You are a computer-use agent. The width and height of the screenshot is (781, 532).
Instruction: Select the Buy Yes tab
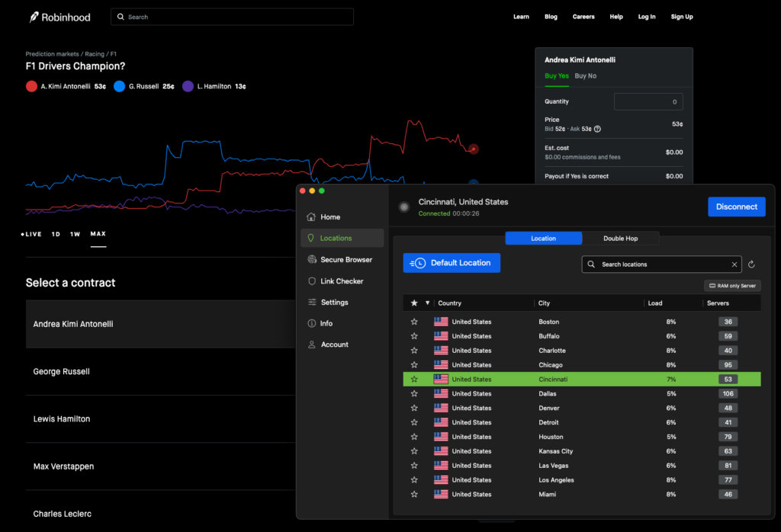pyautogui.click(x=556, y=76)
